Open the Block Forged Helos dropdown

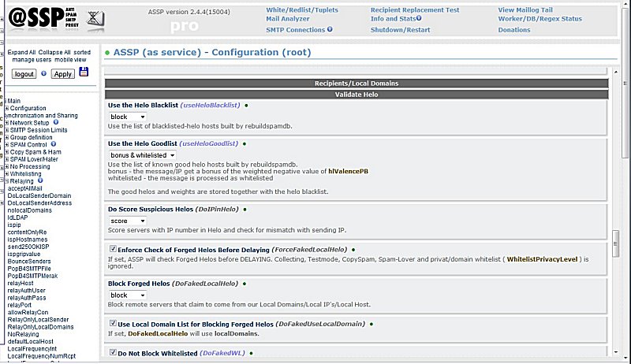click(x=128, y=295)
